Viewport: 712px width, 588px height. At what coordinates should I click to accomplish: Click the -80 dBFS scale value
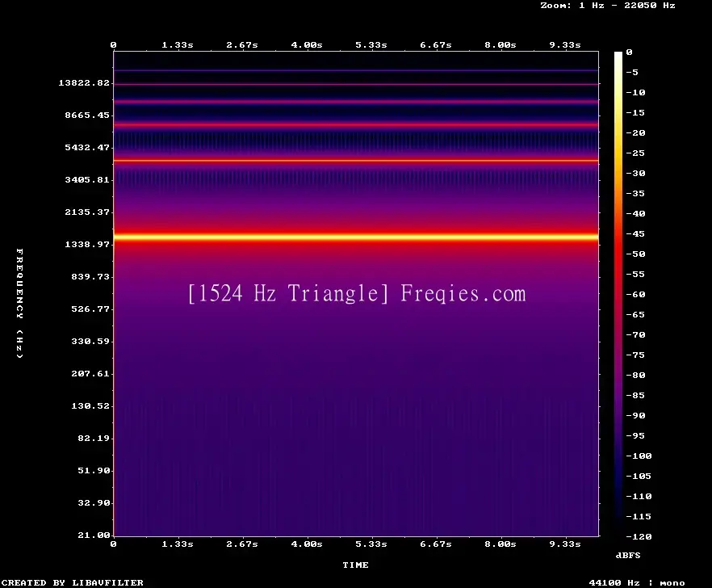[635, 376]
